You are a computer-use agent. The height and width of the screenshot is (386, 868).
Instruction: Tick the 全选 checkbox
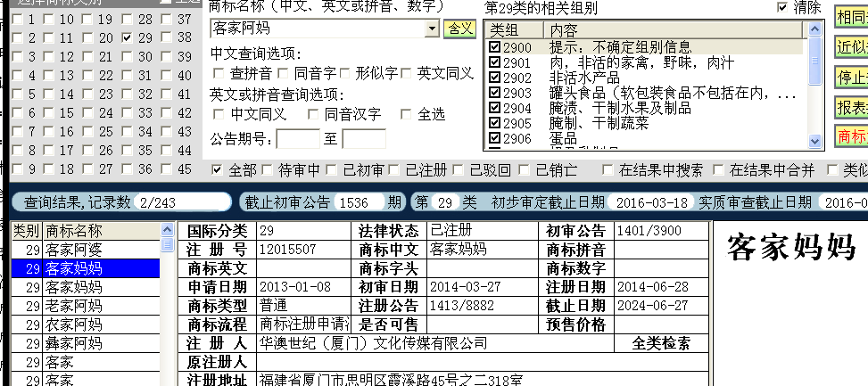click(x=406, y=114)
